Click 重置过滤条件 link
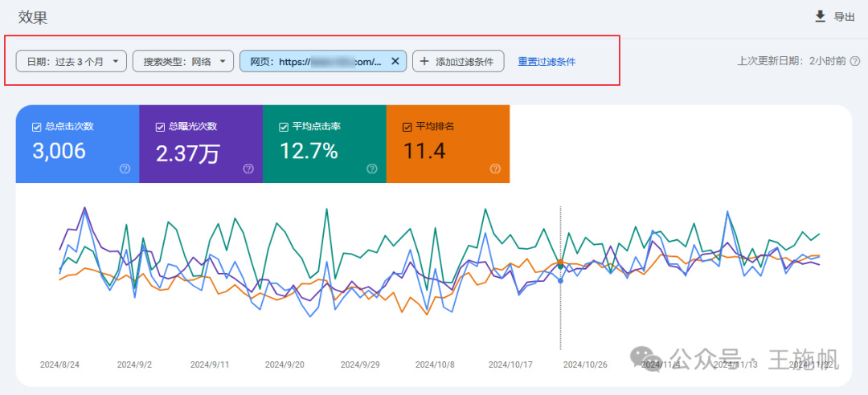 coord(547,61)
